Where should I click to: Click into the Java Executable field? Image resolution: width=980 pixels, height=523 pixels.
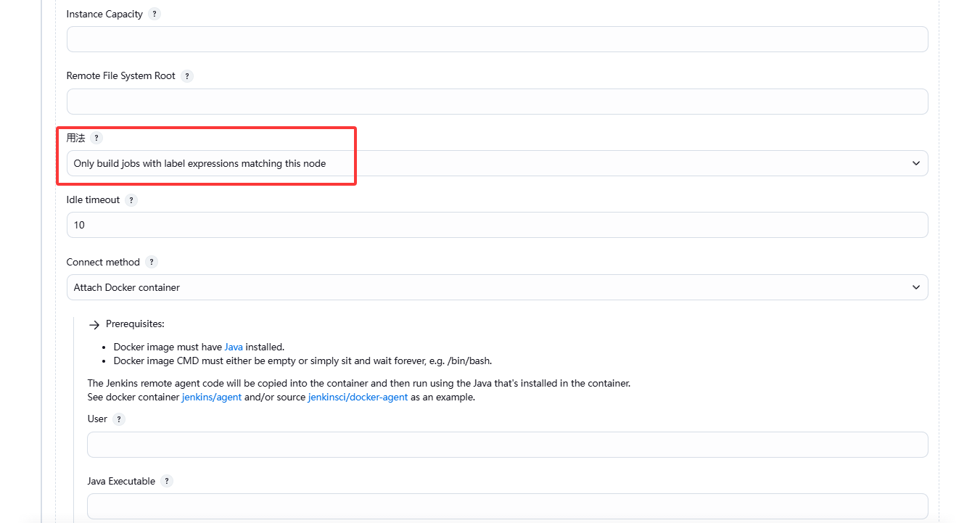tap(507, 507)
